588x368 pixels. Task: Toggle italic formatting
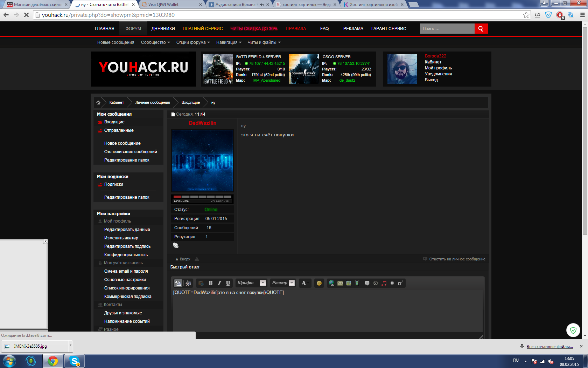pos(219,283)
